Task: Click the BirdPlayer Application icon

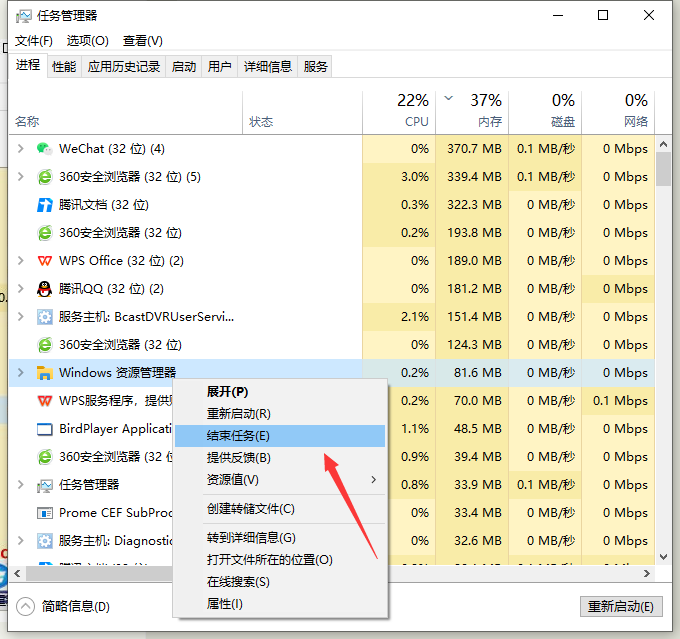Action: pos(44,429)
